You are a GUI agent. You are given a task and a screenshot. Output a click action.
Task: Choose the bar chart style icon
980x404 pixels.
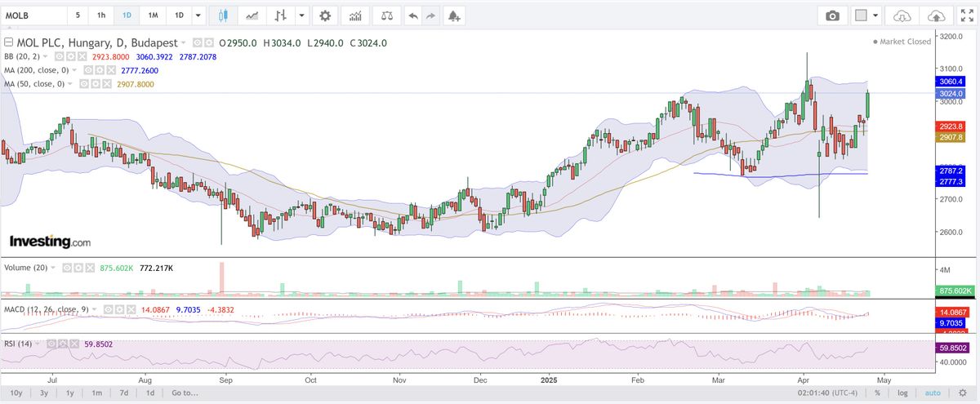click(282, 16)
